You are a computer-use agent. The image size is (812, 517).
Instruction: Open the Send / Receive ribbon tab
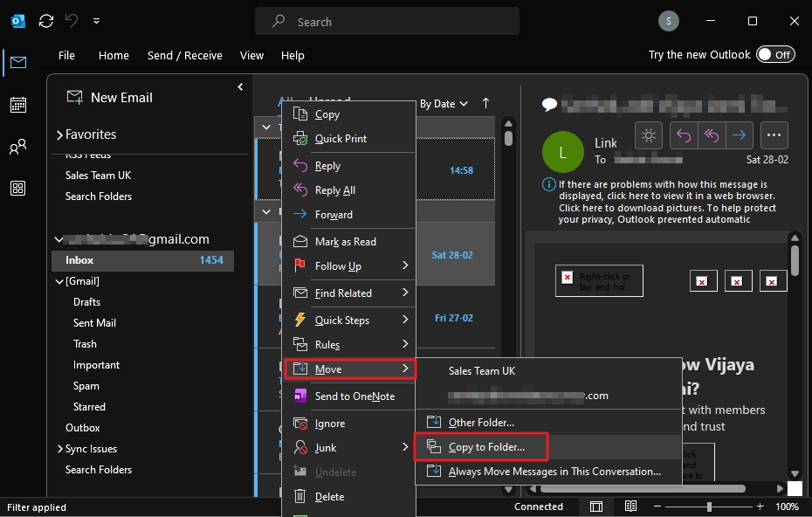184,55
